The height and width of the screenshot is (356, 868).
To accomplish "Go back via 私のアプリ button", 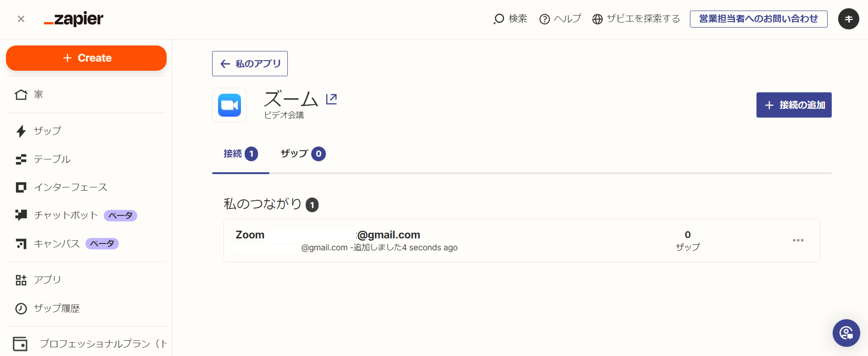I will (x=250, y=64).
